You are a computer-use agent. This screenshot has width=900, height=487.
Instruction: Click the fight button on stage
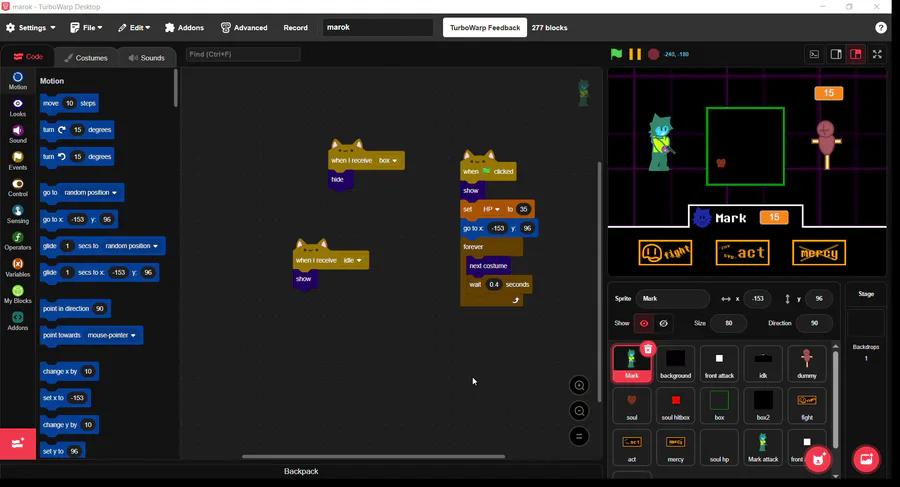coord(665,253)
